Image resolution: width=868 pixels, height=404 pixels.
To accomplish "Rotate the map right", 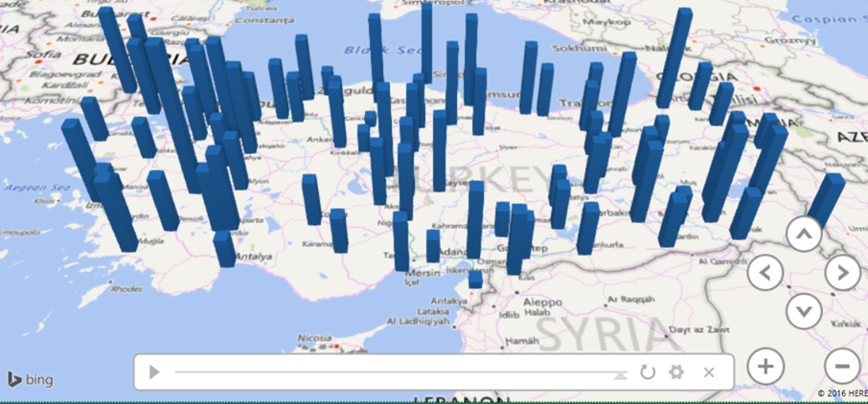I will 842,273.
